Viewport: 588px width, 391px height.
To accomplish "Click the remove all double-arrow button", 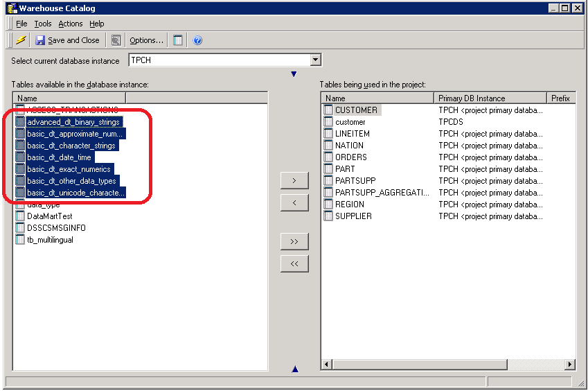I will pyautogui.click(x=294, y=263).
